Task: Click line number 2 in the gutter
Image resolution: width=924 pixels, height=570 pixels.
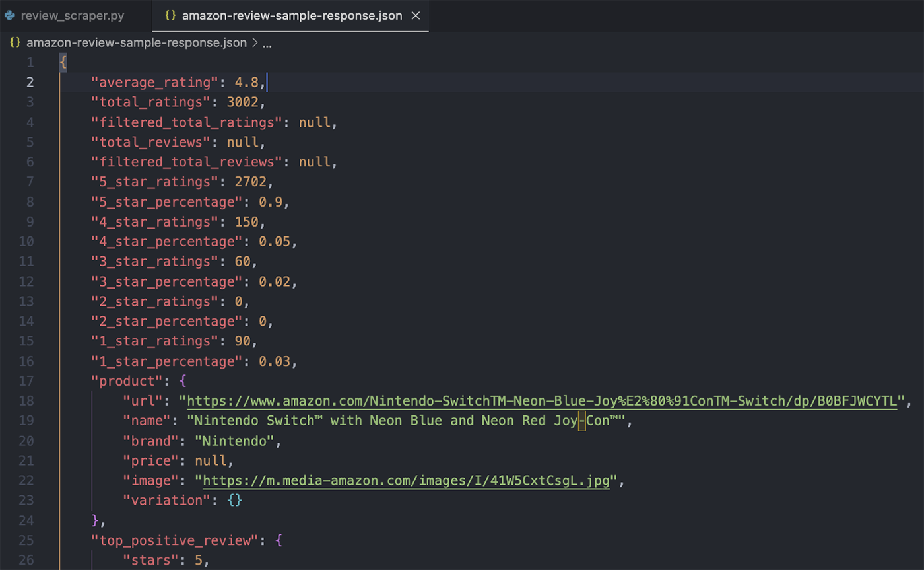Action: [30, 83]
